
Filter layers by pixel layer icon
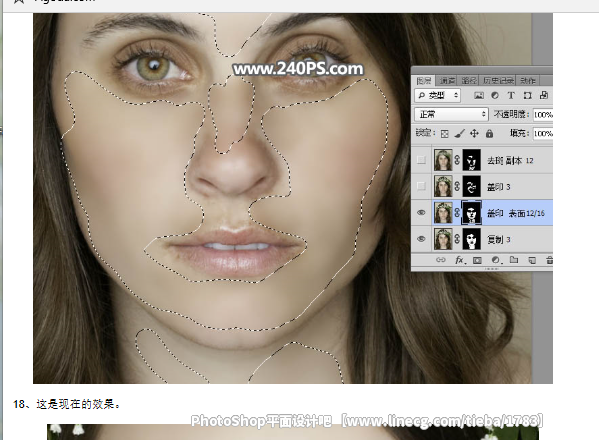click(479, 95)
